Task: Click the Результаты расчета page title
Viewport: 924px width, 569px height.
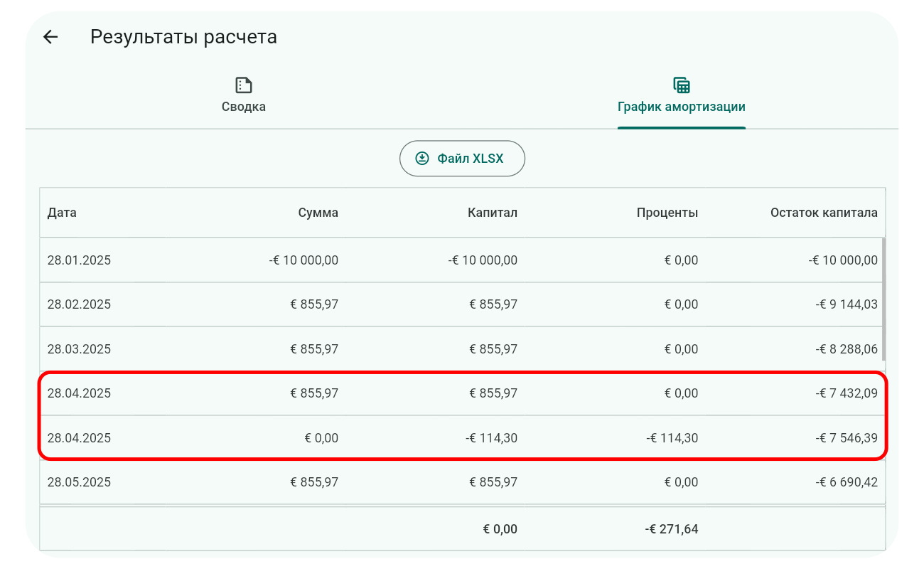Action: tap(183, 37)
